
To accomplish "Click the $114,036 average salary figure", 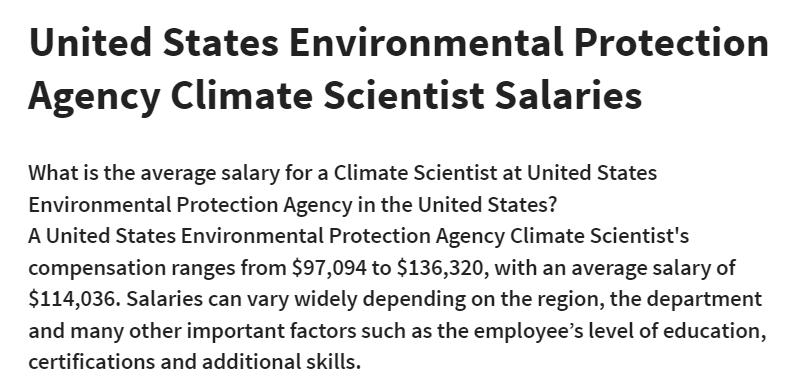I will coord(74,299).
